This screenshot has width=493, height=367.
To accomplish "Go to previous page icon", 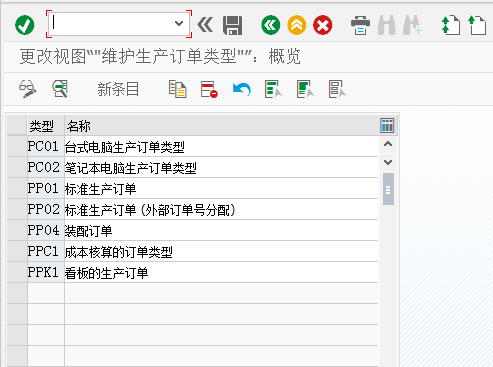I will (477, 25).
